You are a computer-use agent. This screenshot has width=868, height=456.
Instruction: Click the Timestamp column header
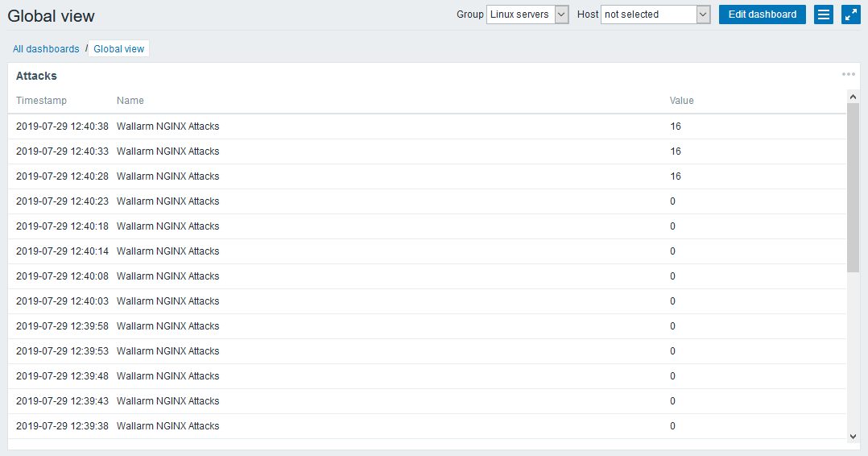point(41,101)
